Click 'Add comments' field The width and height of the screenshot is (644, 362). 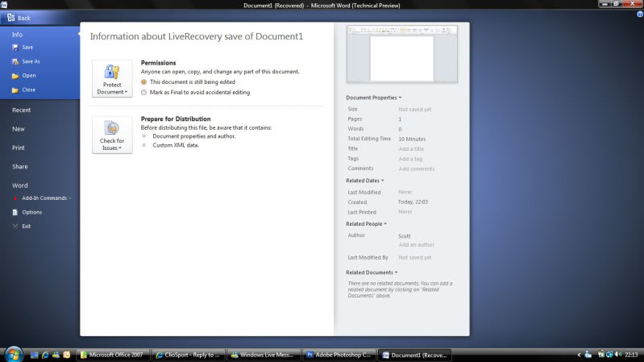(416, 169)
